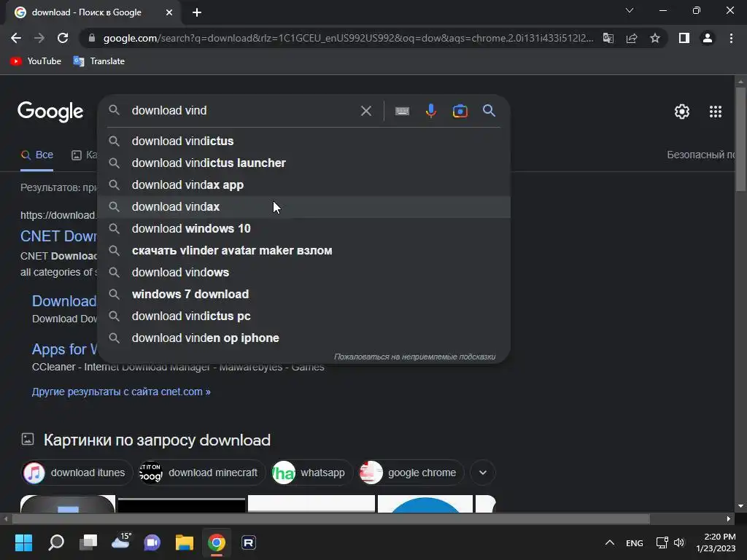
Task: Click the tab search dropdown arrow
Action: tap(630, 10)
